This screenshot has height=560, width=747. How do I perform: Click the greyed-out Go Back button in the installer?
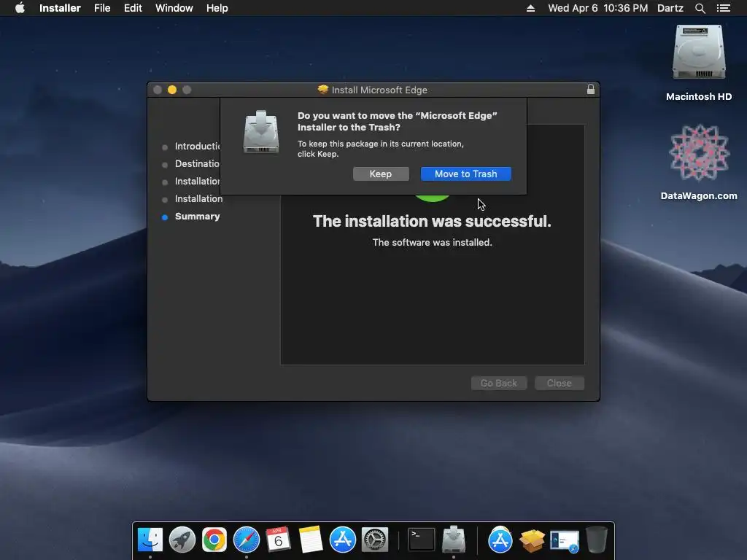pyautogui.click(x=498, y=383)
